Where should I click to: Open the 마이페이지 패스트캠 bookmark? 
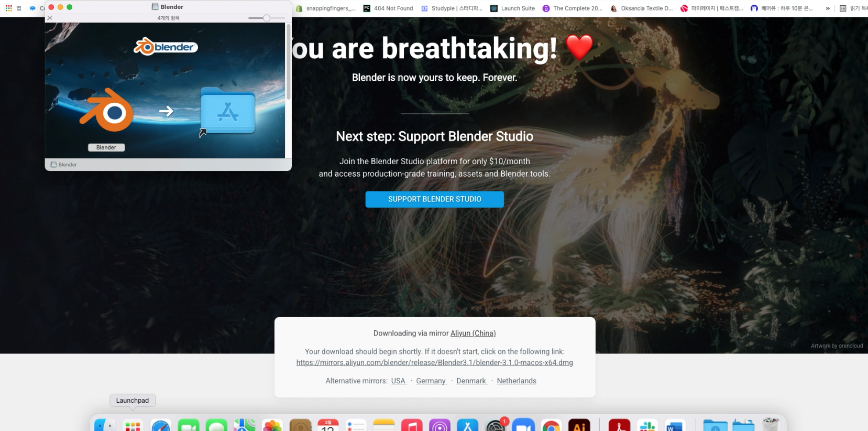(x=711, y=8)
